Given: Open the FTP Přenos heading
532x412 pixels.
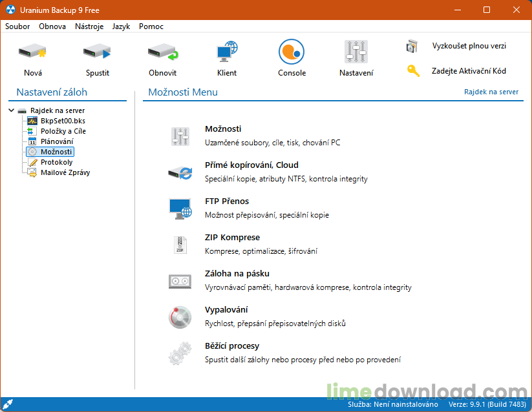Looking at the screenshot, I should pos(227,201).
